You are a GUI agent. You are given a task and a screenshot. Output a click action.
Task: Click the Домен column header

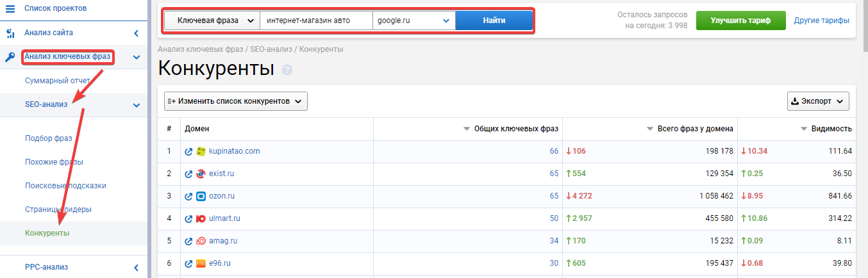[x=196, y=129]
